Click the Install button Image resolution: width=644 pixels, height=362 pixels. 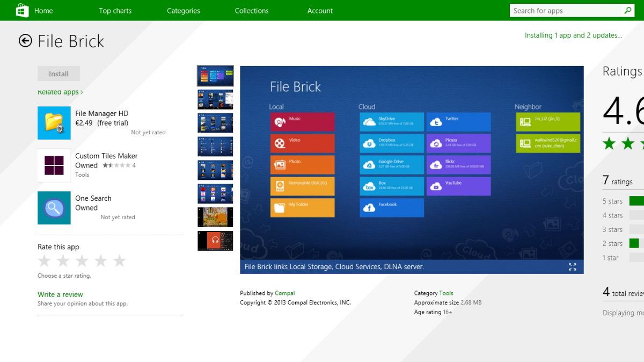(58, 74)
